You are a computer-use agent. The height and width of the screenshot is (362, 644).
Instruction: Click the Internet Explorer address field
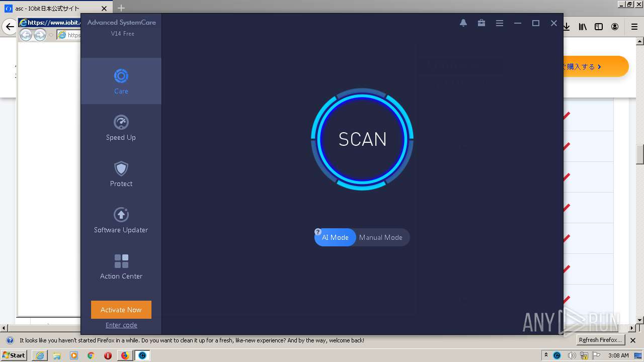tap(68, 35)
